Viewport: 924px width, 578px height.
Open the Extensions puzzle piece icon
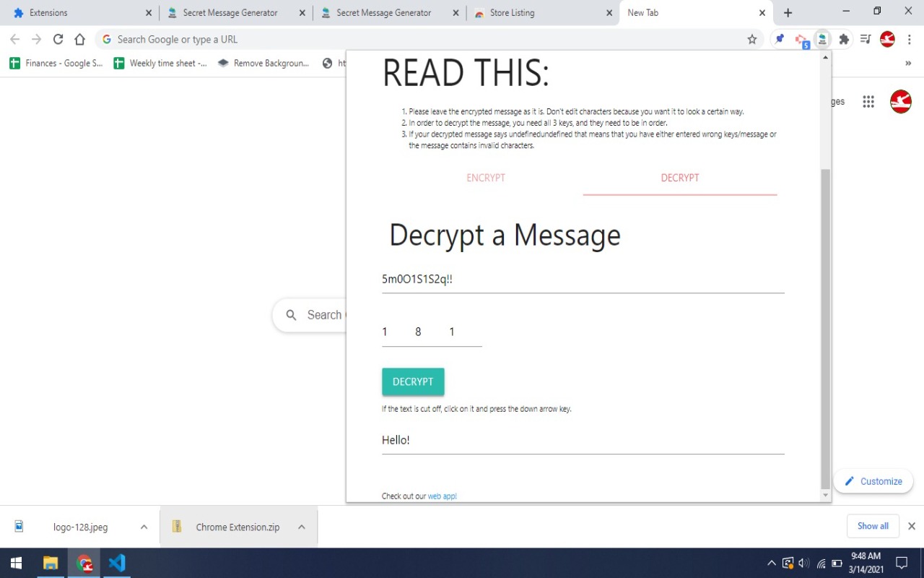coord(844,39)
